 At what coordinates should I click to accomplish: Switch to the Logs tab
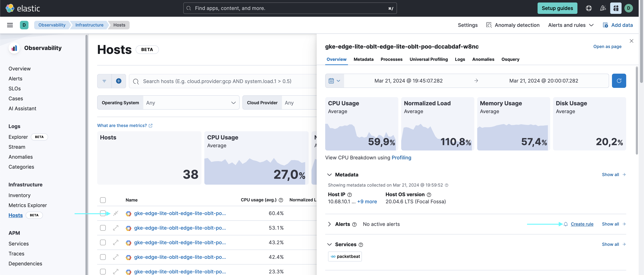(x=460, y=59)
